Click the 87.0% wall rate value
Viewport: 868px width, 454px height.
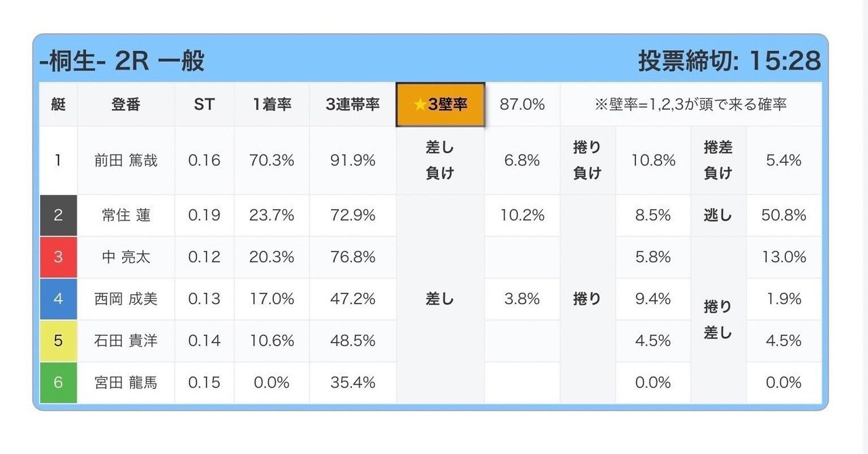click(522, 104)
